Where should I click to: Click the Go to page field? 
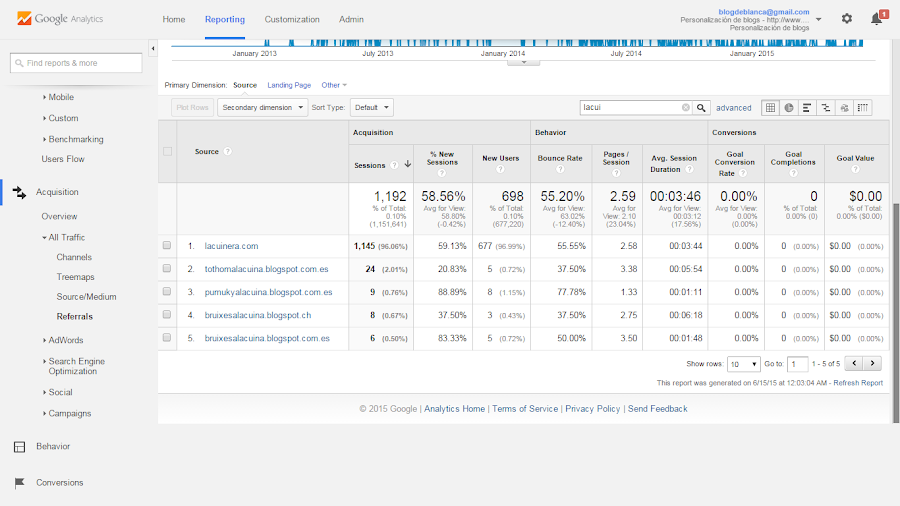[x=797, y=364]
